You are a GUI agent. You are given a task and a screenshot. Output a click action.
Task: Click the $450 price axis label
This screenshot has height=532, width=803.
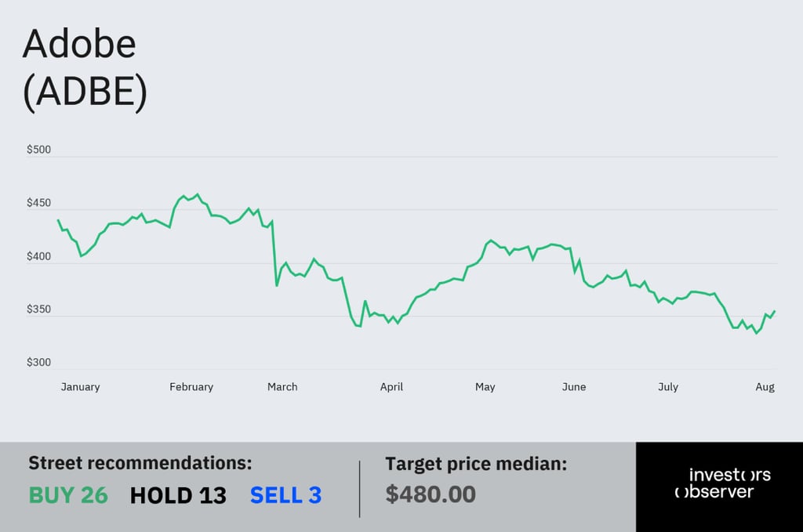pos(39,203)
